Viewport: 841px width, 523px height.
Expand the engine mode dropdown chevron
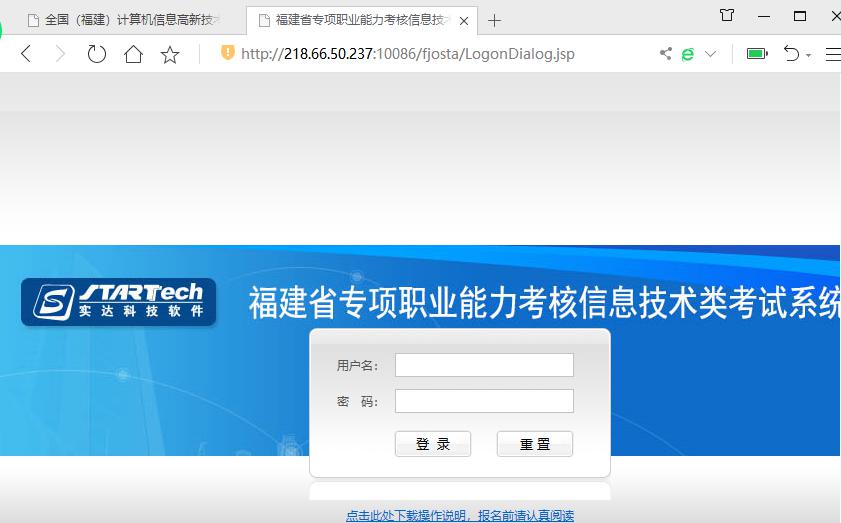coord(710,54)
